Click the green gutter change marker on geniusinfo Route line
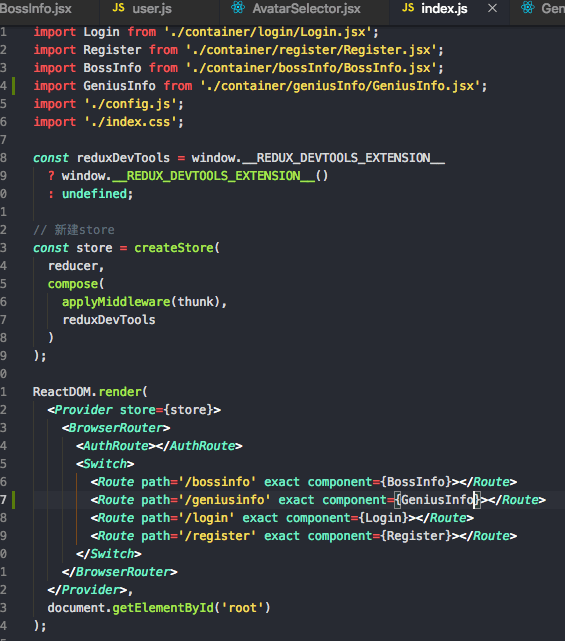 (x=13, y=500)
